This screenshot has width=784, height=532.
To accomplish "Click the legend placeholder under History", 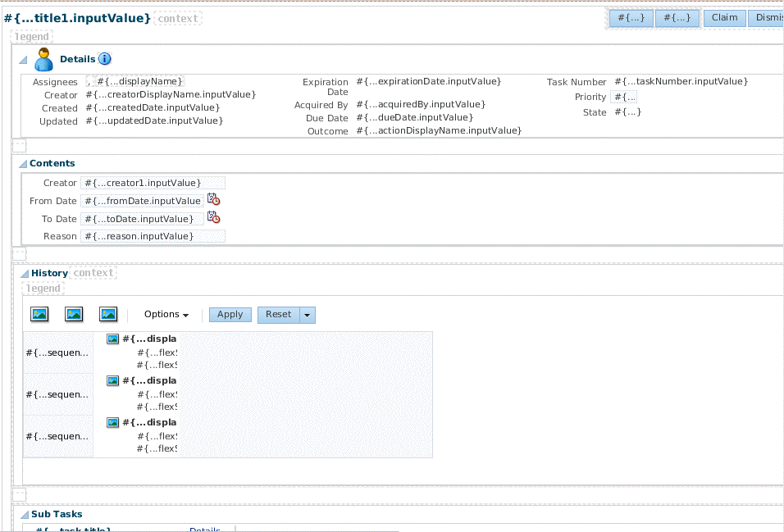I will (43, 289).
